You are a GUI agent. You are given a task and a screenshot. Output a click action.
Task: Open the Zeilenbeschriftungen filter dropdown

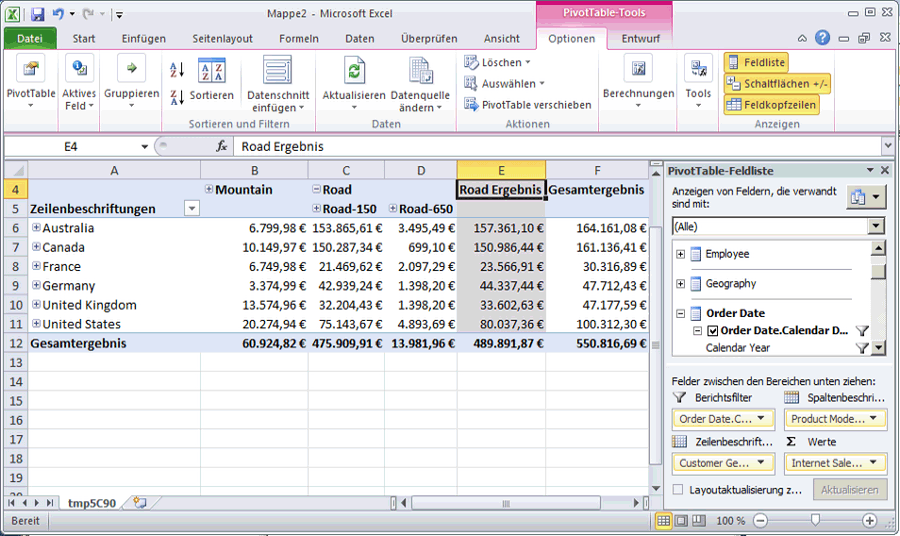pyautogui.click(x=191, y=209)
